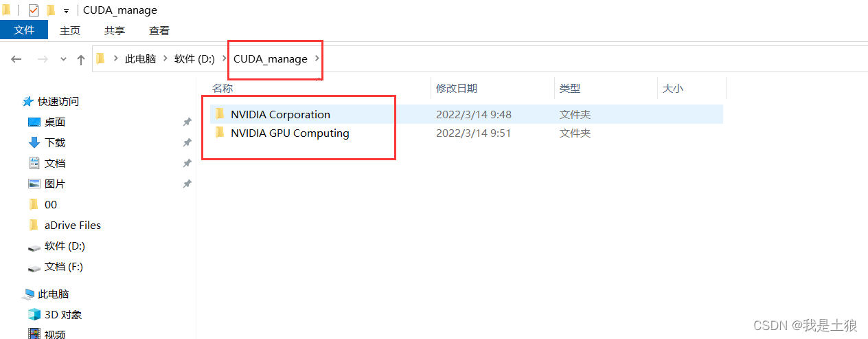The width and height of the screenshot is (868, 339).
Task: Open 文档 in the navigation pane
Action: pos(55,163)
